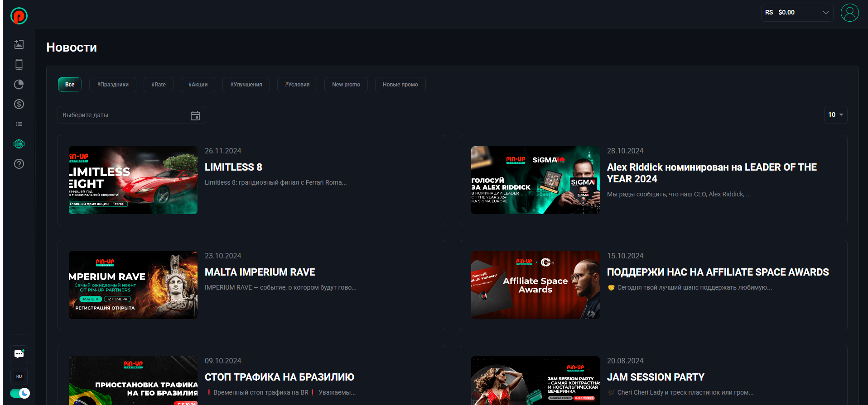This screenshot has width=868, height=405.
Task: Click the Affiliate Space Awards thumbnail
Action: point(535,285)
